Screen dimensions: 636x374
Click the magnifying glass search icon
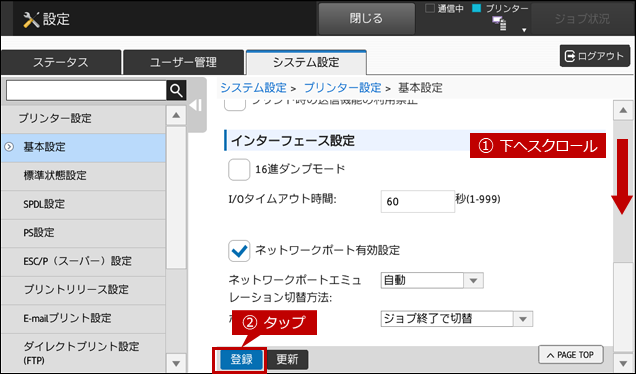[176, 90]
